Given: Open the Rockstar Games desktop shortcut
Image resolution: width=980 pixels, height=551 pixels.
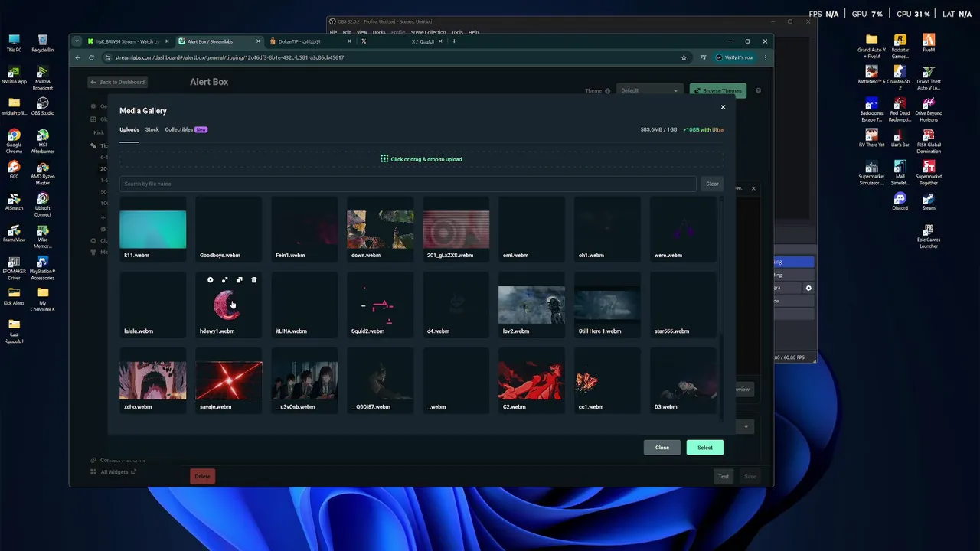Looking at the screenshot, I should 900,46.
